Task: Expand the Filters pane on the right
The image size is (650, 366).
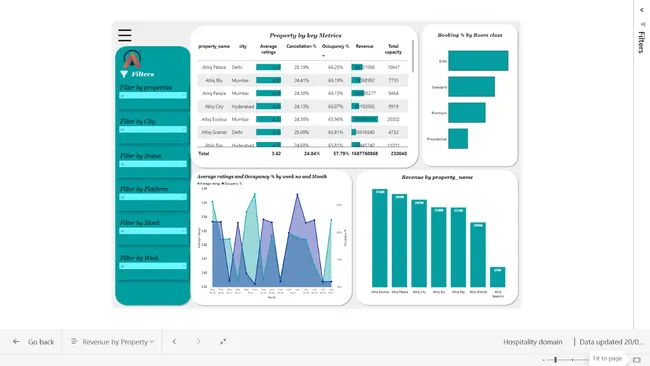Action: pyautogui.click(x=641, y=42)
